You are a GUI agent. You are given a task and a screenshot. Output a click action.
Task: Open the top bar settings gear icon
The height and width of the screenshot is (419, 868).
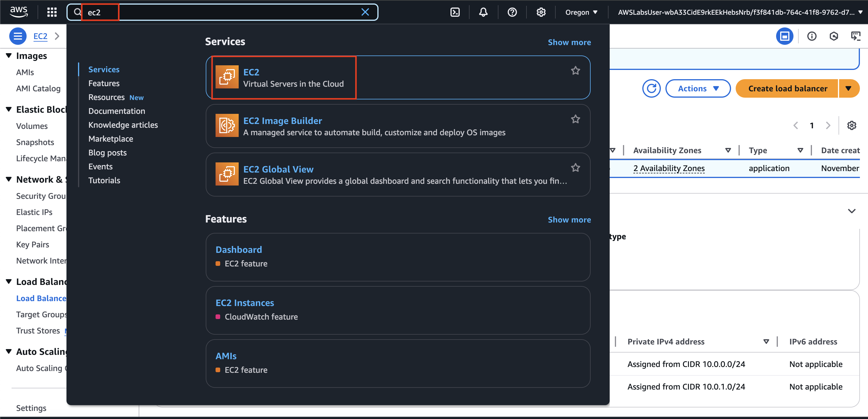[x=541, y=12]
